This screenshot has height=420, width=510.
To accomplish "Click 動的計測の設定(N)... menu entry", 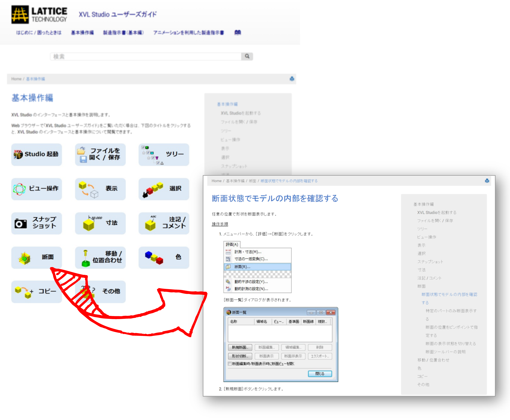I will click(x=257, y=289).
